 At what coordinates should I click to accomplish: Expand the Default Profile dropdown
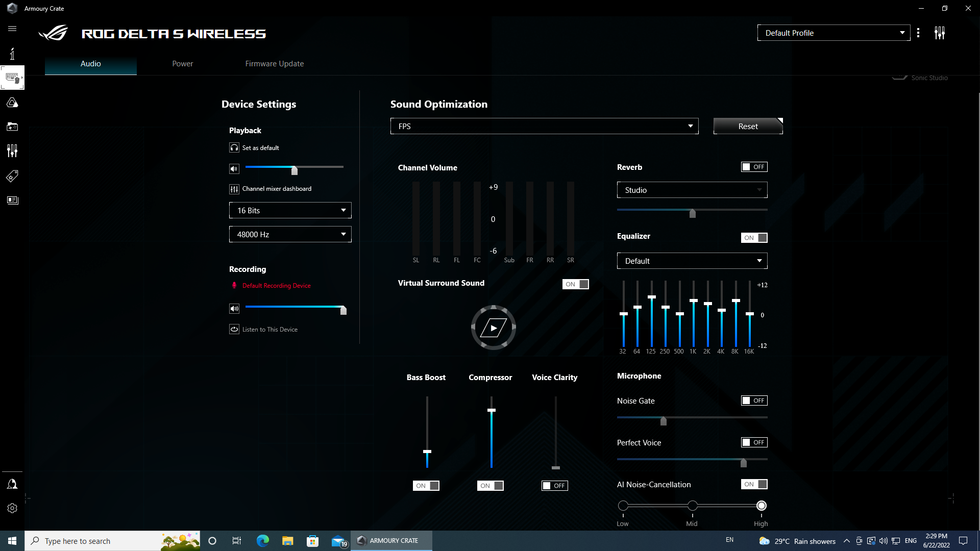pos(834,33)
